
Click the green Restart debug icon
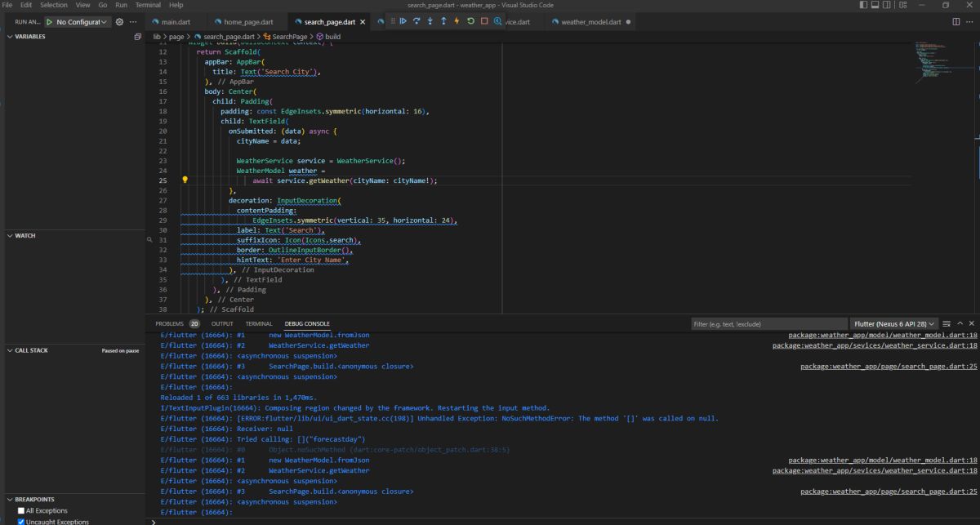[470, 21]
